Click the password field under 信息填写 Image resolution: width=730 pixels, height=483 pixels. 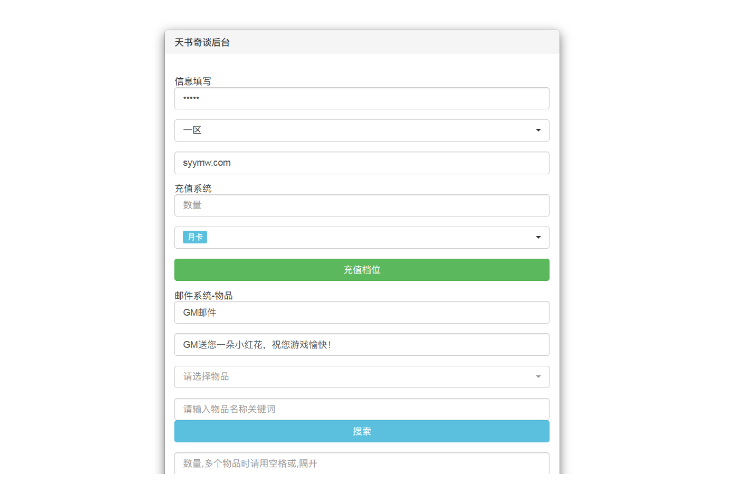click(x=361, y=98)
